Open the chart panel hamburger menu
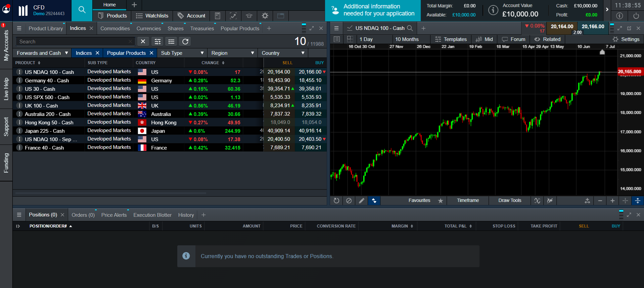The image size is (644, 288). click(336, 28)
